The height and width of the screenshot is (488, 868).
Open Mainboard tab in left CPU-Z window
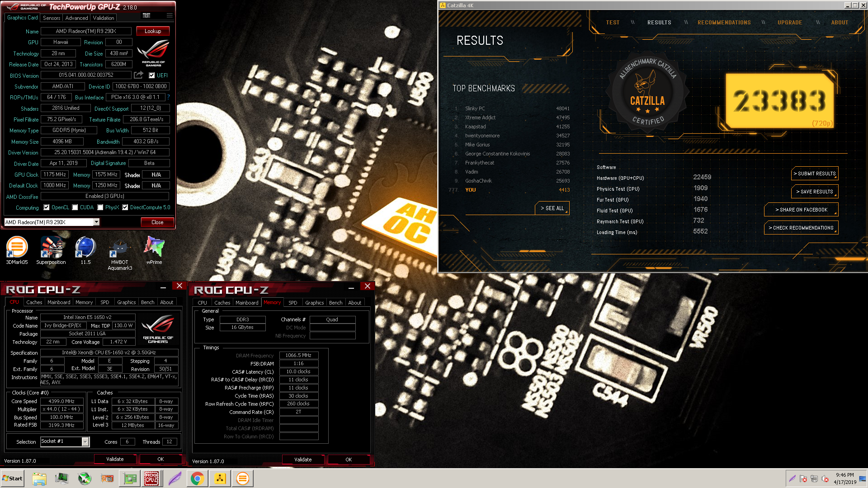tap(59, 302)
